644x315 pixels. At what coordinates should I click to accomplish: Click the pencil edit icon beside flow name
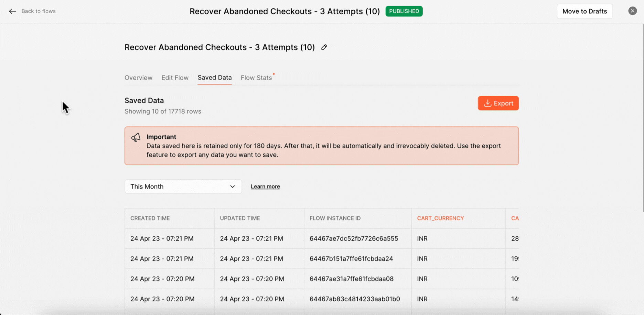pyautogui.click(x=324, y=47)
